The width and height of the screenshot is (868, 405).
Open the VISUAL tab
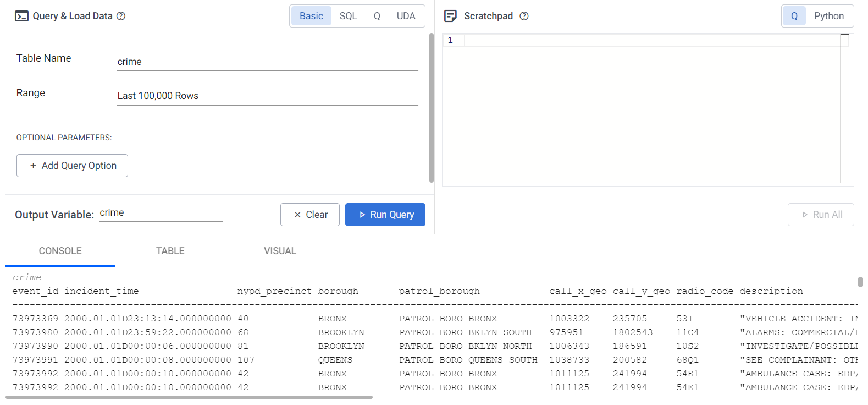tap(280, 251)
